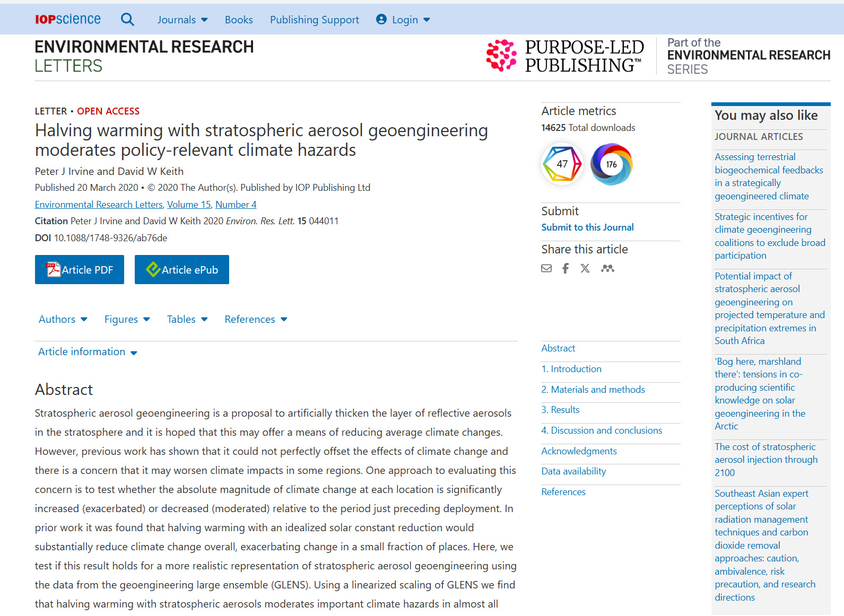This screenshot has width=844, height=616.
Task: Expand the Journals dropdown menu
Action: (182, 20)
